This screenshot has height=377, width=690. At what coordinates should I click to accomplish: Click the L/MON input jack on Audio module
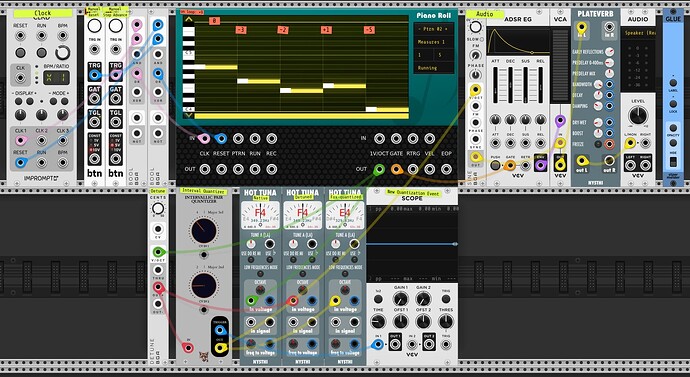tap(630, 143)
